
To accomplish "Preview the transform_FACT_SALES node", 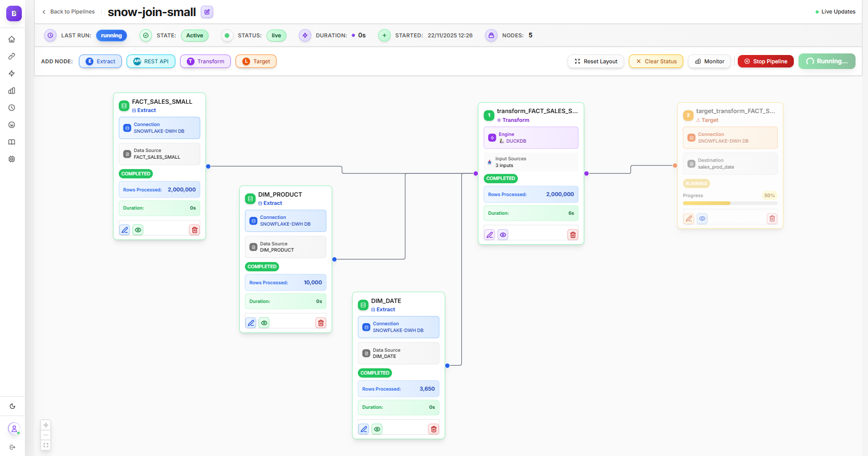I will [x=503, y=234].
